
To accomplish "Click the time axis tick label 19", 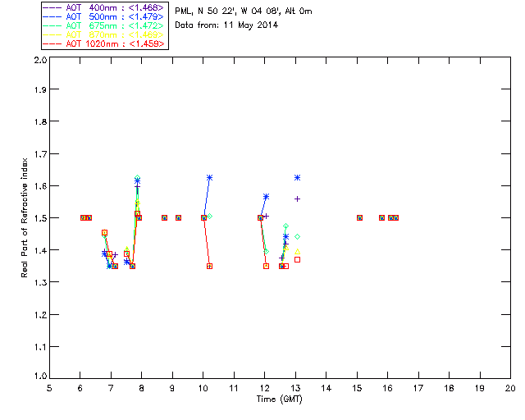I will [x=480, y=388].
